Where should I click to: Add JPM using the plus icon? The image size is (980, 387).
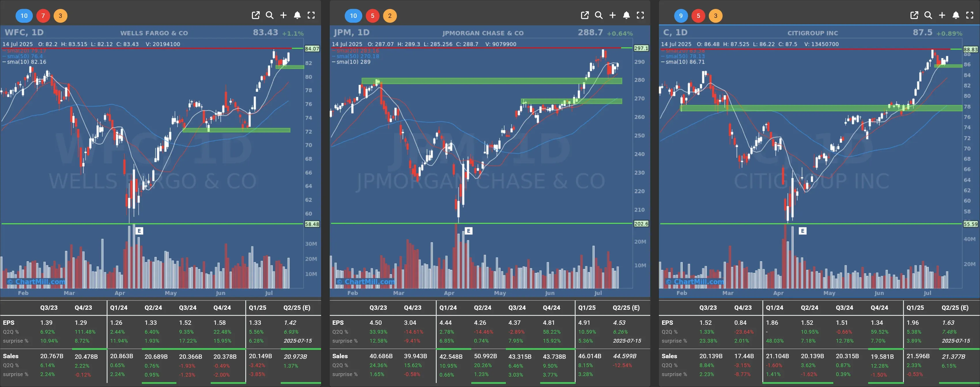[x=612, y=15]
